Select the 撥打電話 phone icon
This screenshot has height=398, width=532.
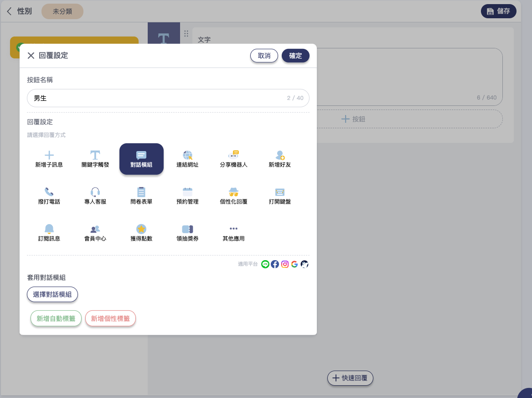49,192
